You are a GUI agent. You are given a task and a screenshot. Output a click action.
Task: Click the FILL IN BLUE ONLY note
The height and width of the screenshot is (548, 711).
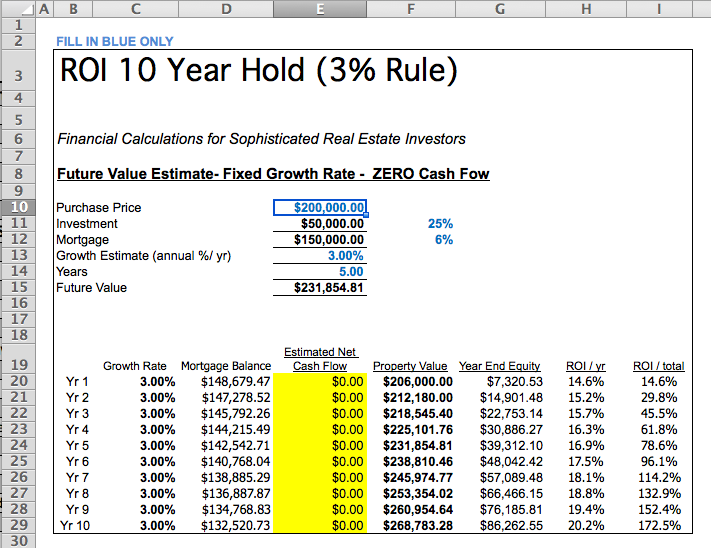115,42
